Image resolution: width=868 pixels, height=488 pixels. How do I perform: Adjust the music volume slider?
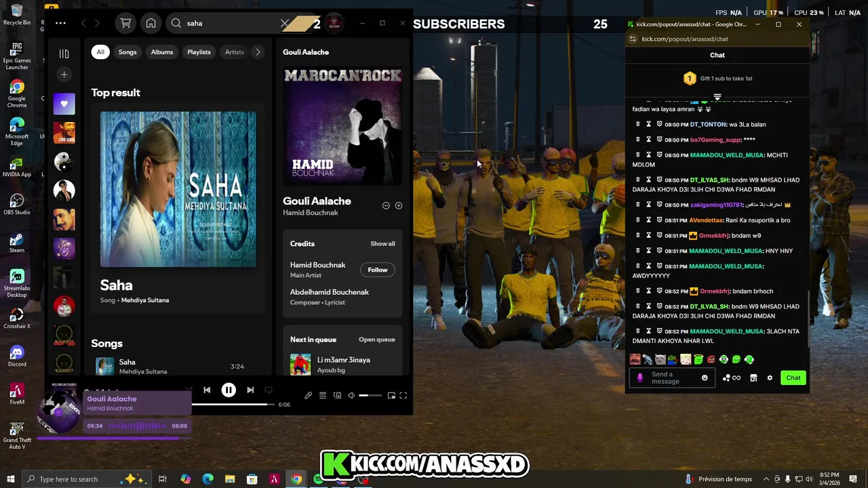point(370,395)
